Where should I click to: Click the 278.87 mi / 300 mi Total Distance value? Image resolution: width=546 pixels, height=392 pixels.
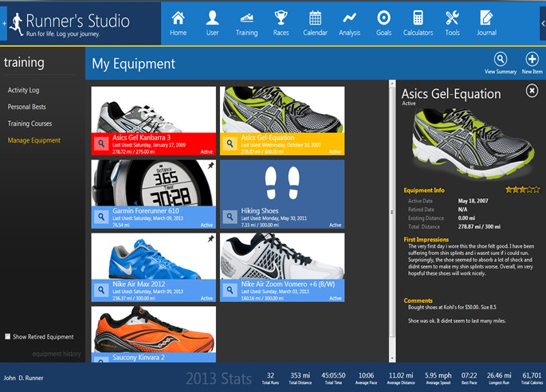(479, 226)
